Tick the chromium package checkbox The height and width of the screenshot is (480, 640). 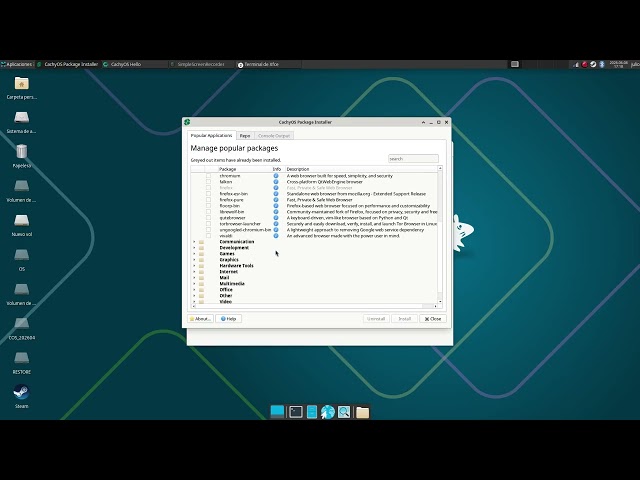coord(209,176)
